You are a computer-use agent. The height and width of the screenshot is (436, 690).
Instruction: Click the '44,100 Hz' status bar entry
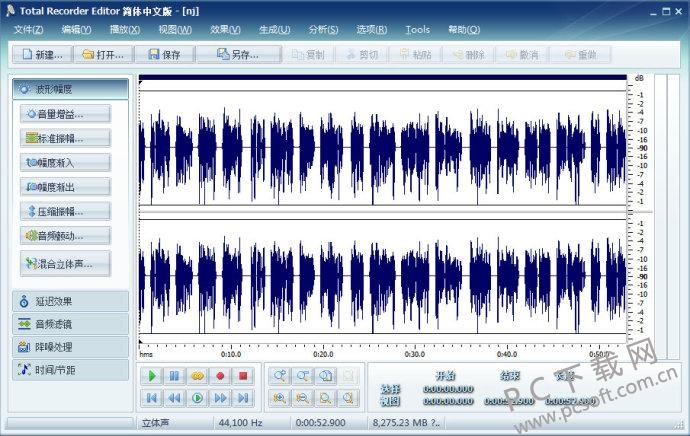240,423
